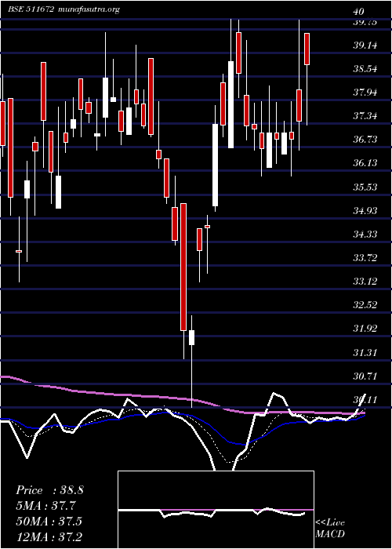The image size is (392, 549).
Task: Click the 38.54 price axis label
Action: click(x=365, y=69)
